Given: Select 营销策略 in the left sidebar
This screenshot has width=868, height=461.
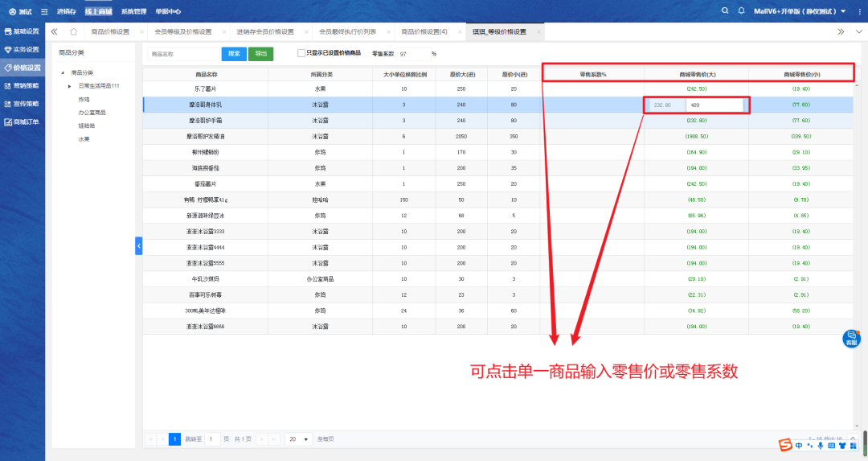Looking at the screenshot, I should click(x=22, y=86).
